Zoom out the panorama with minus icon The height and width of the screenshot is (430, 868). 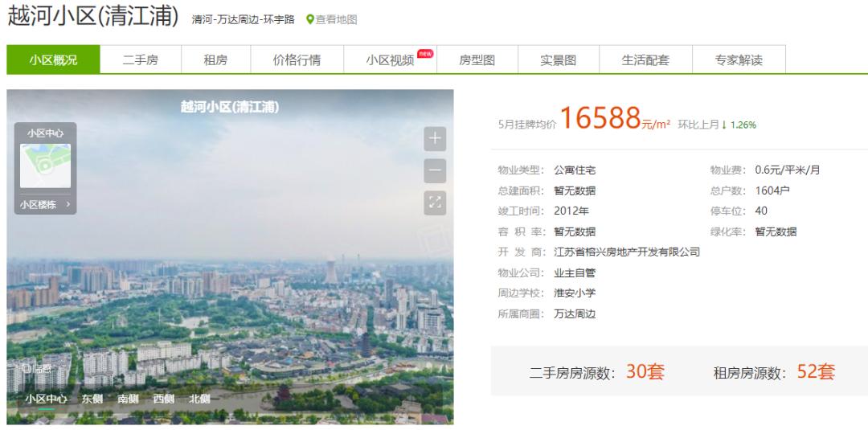click(x=435, y=171)
